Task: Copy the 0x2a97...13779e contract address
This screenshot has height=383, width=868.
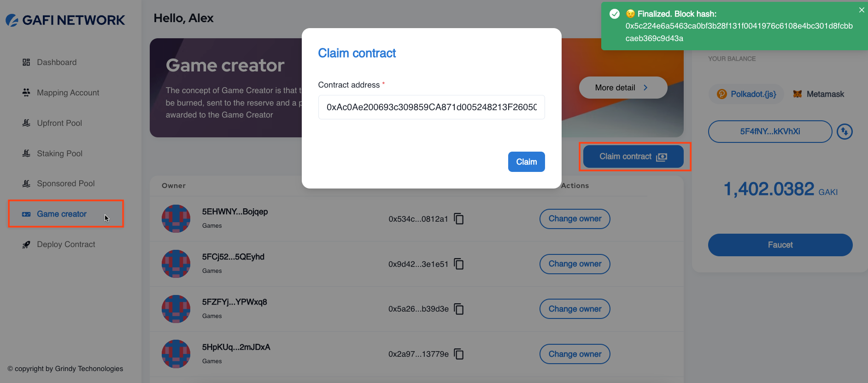Action: click(459, 354)
